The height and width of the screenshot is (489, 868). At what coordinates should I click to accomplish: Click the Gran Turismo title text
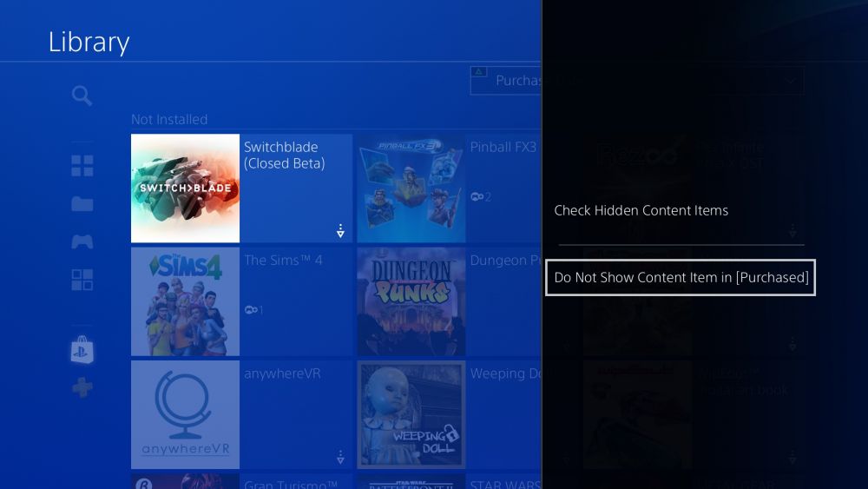291,484
